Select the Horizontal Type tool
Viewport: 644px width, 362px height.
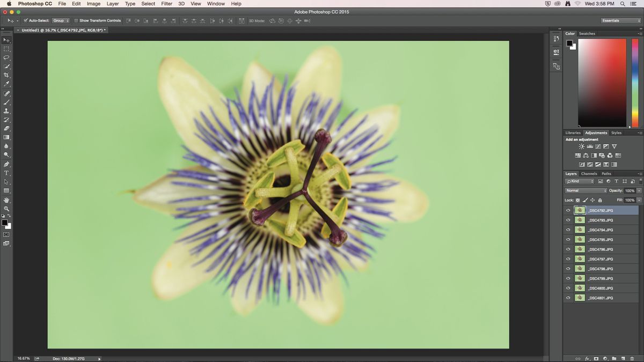pos(6,173)
